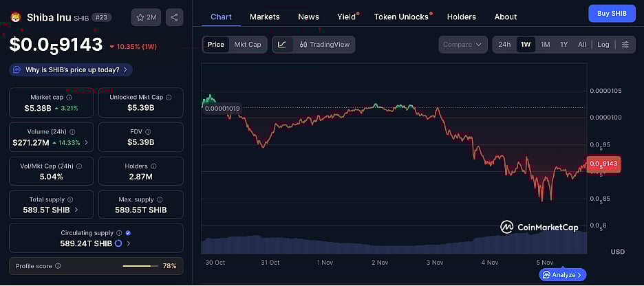Open 'Why is SHIB's price up today?'
This screenshot has width=644, height=286.
tap(71, 69)
